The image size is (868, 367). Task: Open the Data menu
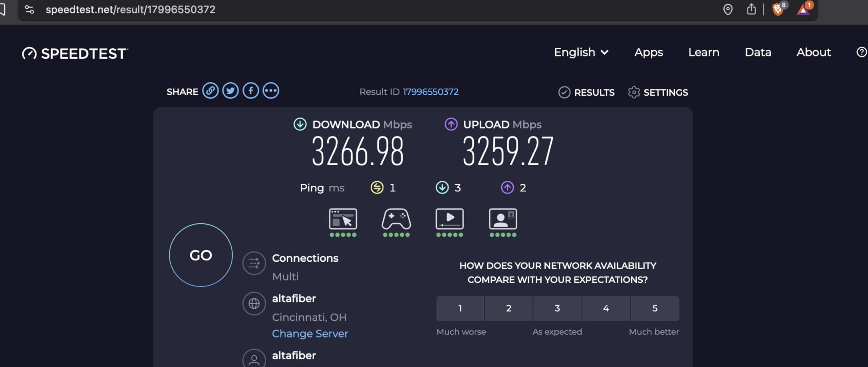[x=758, y=52]
